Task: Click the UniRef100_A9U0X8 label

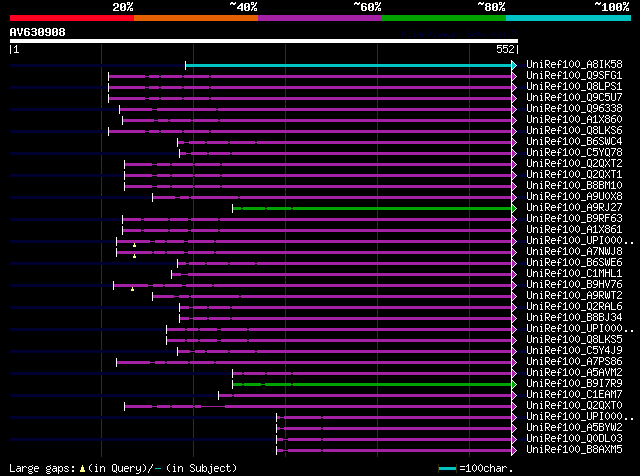Action: (574, 197)
